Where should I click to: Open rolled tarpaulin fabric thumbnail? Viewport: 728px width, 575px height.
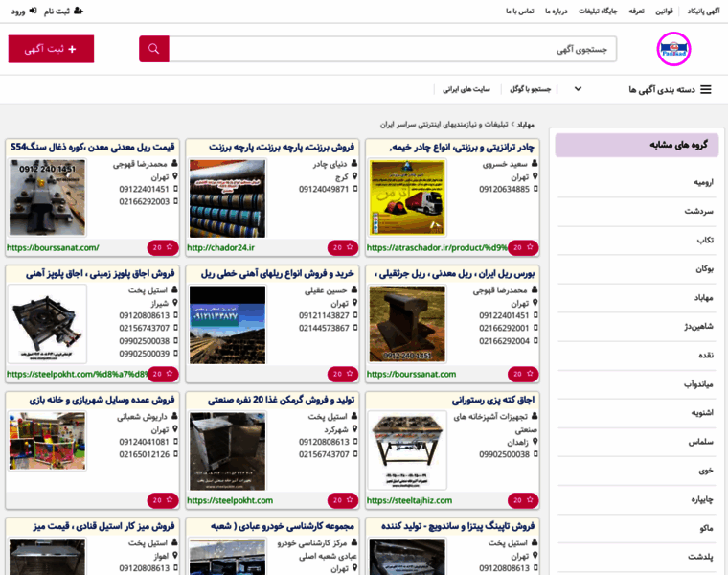228,197
